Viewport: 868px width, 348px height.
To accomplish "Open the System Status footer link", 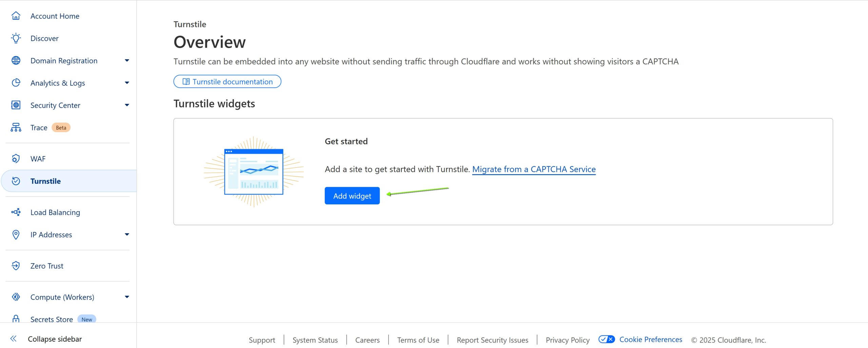I will click(x=315, y=340).
